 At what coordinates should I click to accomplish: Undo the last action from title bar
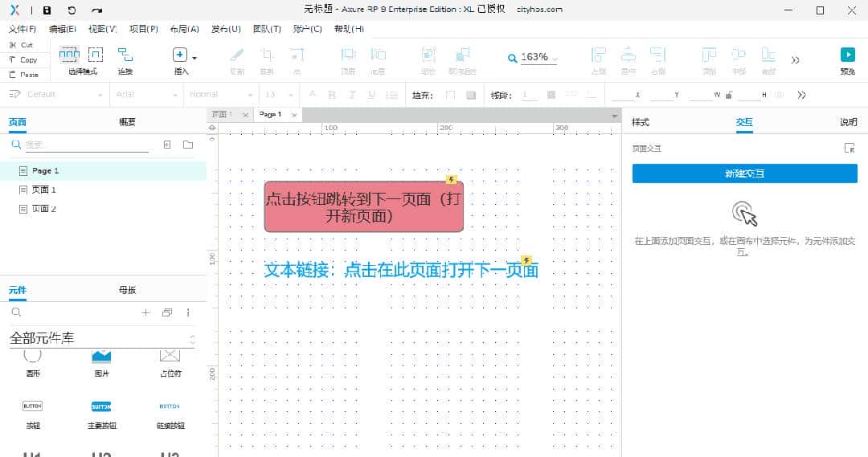[72, 10]
